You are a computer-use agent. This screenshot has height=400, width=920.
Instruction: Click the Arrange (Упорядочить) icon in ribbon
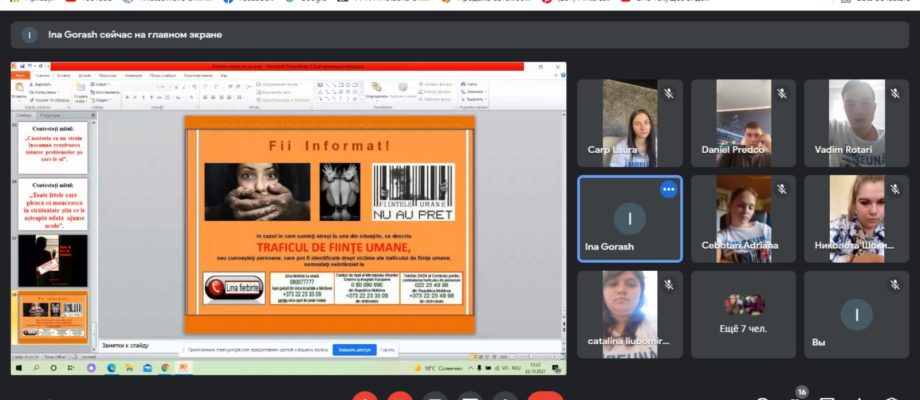(x=377, y=87)
